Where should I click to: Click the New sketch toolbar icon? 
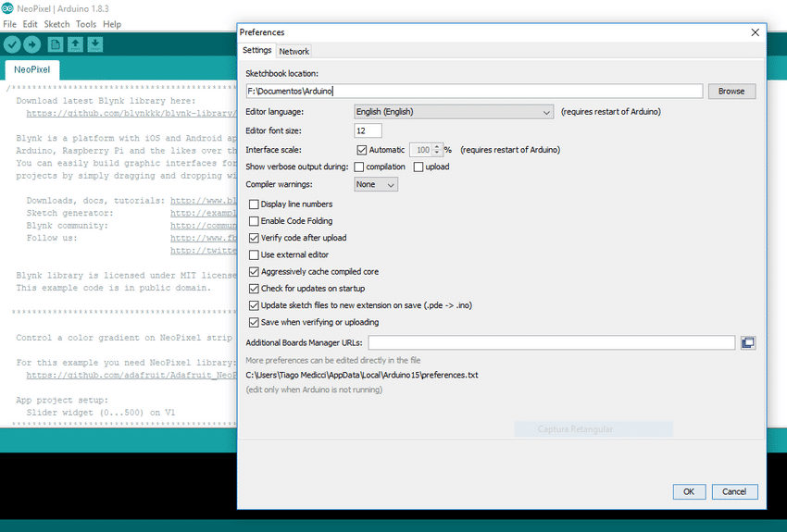point(56,44)
